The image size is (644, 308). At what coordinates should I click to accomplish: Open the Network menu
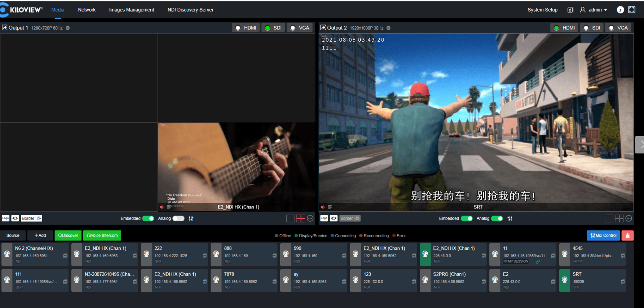coord(87,10)
